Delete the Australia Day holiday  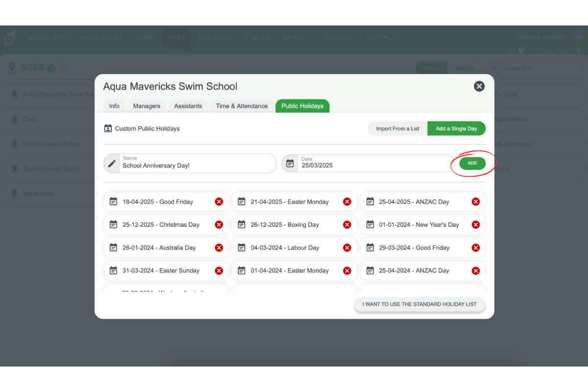click(x=219, y=248)
